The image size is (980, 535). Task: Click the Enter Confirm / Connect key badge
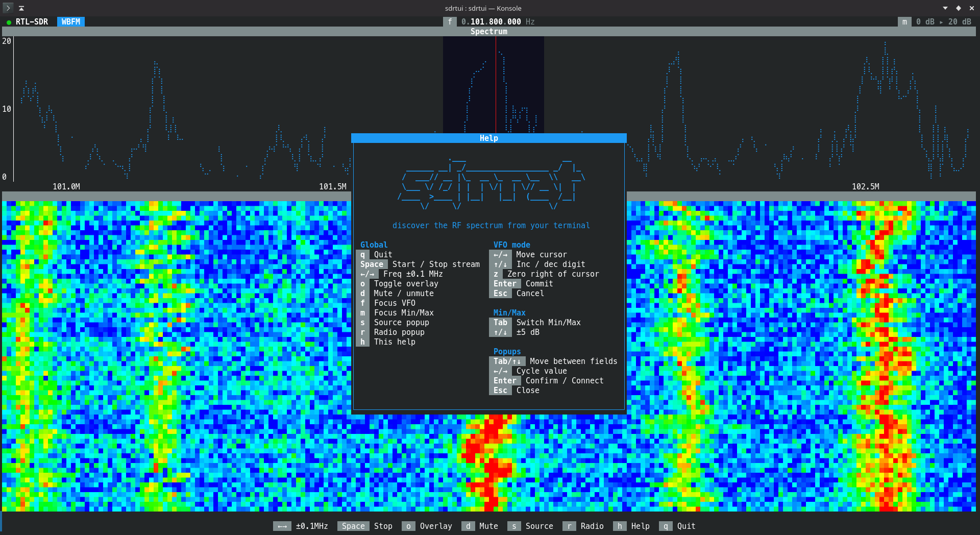point(505,380)
